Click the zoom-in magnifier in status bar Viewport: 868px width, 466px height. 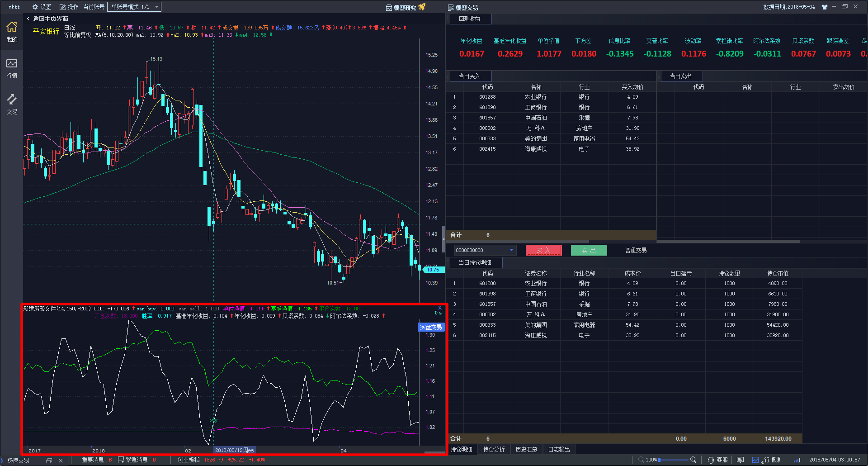(x=693, y=460)
